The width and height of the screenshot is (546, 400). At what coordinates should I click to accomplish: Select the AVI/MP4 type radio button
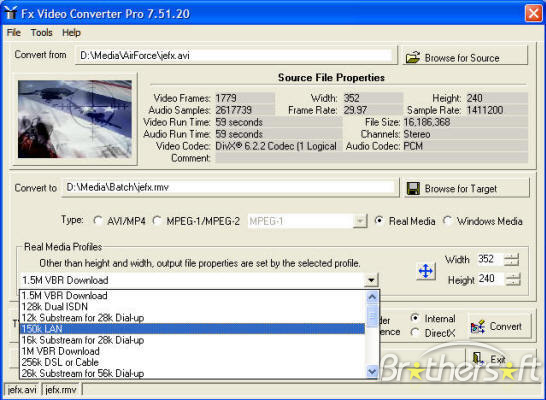point(98,221)
